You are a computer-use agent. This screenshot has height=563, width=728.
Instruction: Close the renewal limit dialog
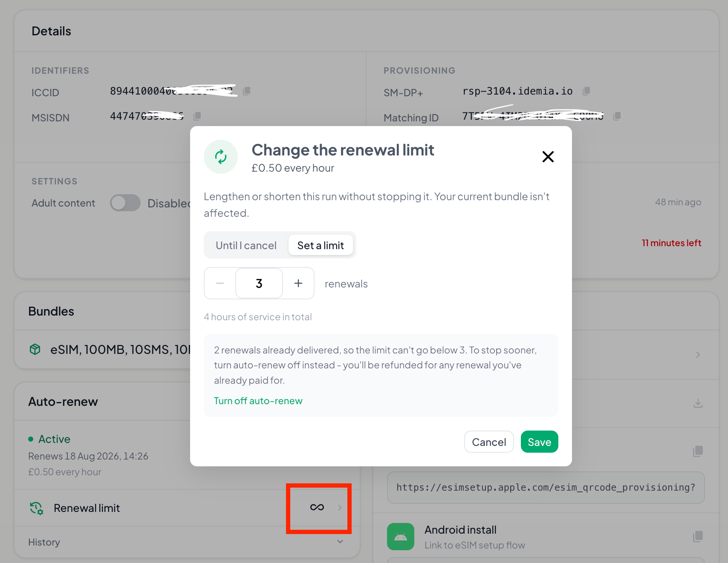[x=548, y=157]
